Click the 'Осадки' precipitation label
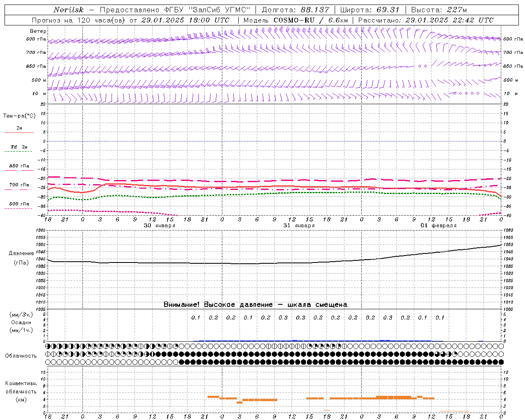The height and width of the screenshot is (420, 525). (x=21, y=322)
